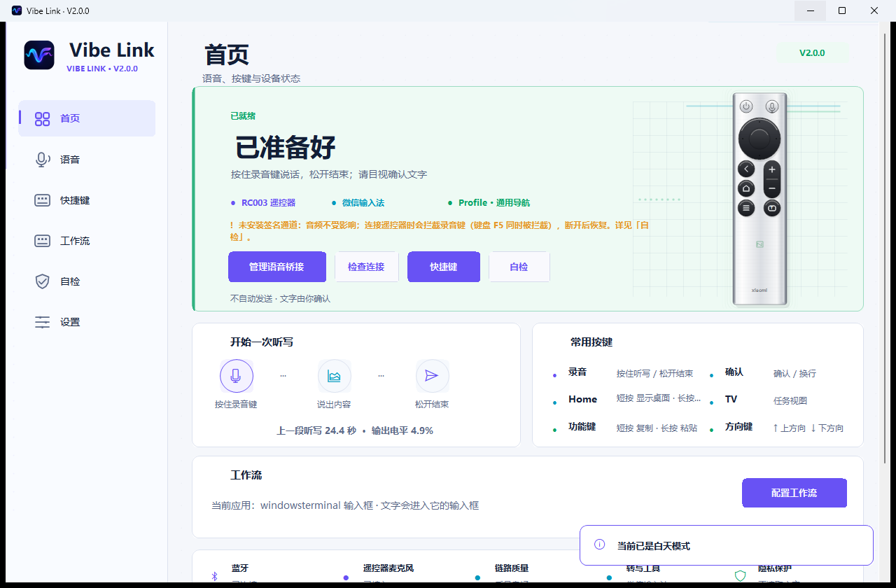Click the purple 快捷键 button in banner
The width and height of the screenshot is (896, 588).
[x=444, y=267]
